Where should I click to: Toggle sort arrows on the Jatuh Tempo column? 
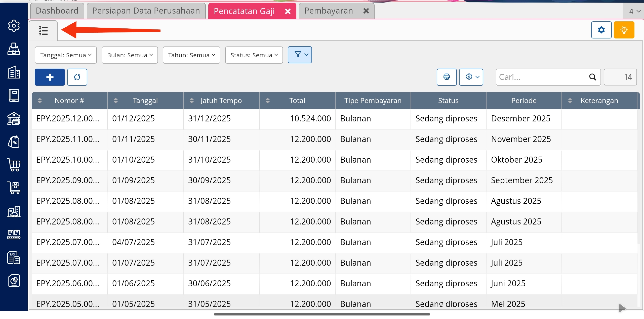pos(192,101)
